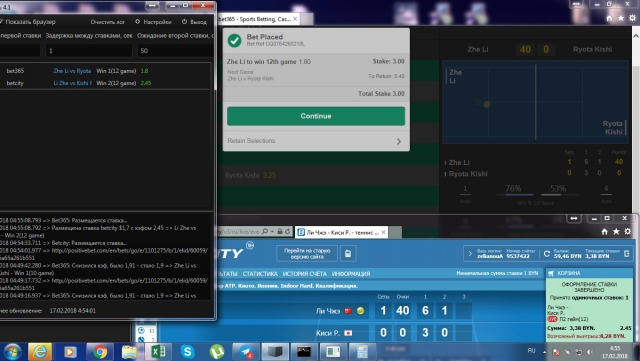Close the bet365 browser tab

[x=295, y=19]
